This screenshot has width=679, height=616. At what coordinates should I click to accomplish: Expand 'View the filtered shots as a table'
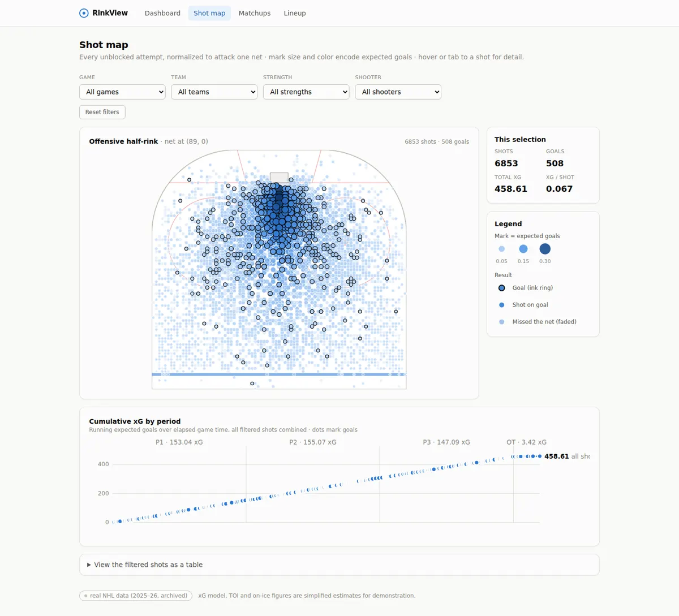339,565
